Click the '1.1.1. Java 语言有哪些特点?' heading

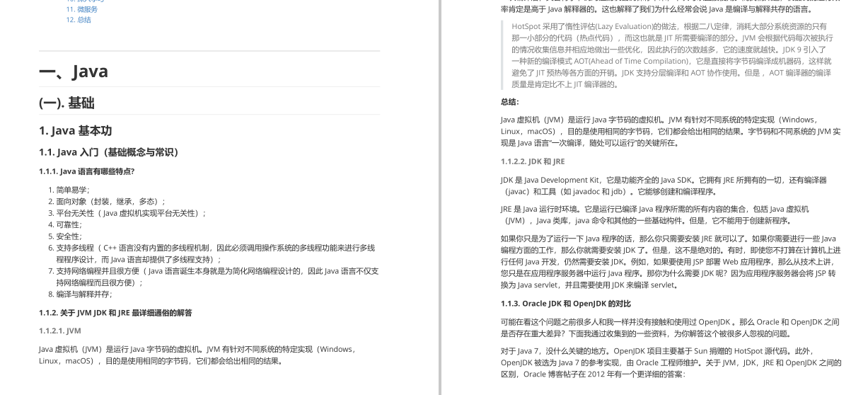pos(86,171)
